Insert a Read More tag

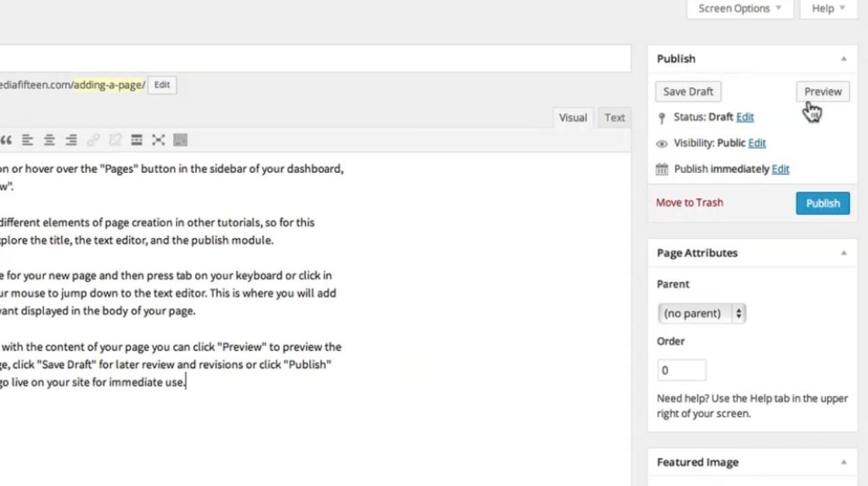pos(137,140)
